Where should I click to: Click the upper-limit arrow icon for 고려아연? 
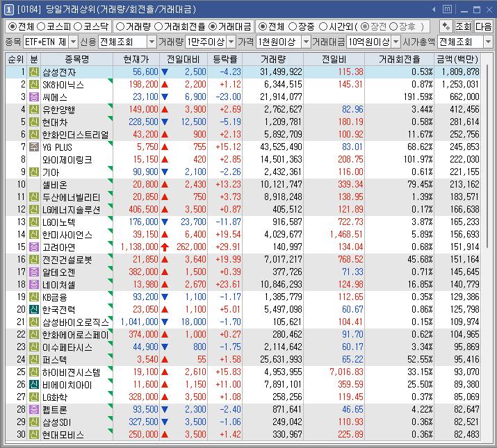pyautogui.click(x=165, y=247)
